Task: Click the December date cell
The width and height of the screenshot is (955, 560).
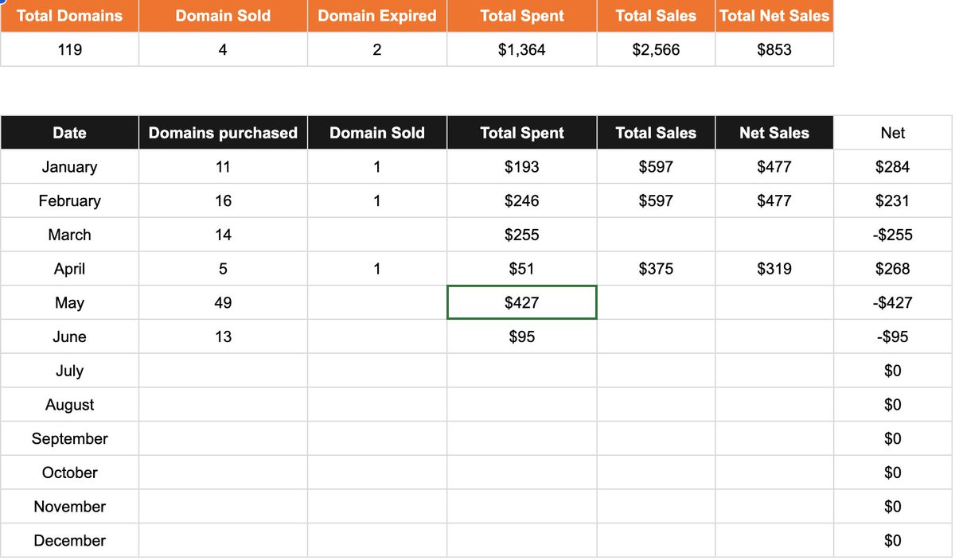Action: 69,540
